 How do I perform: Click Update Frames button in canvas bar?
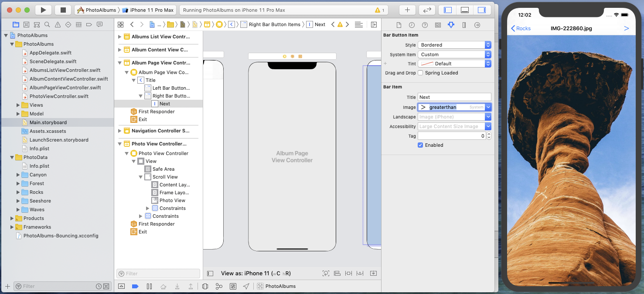click(x=326, y=273)
